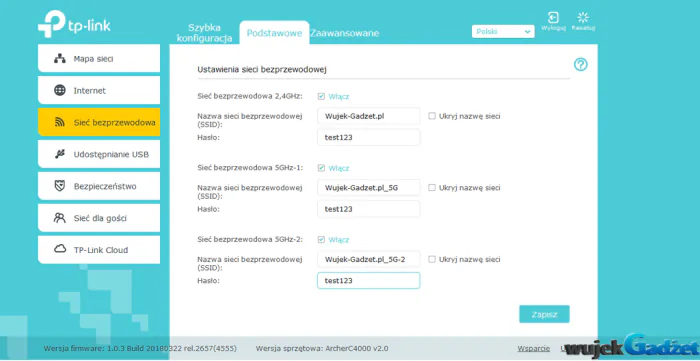Switch to Zaawansowane tab

345,33
